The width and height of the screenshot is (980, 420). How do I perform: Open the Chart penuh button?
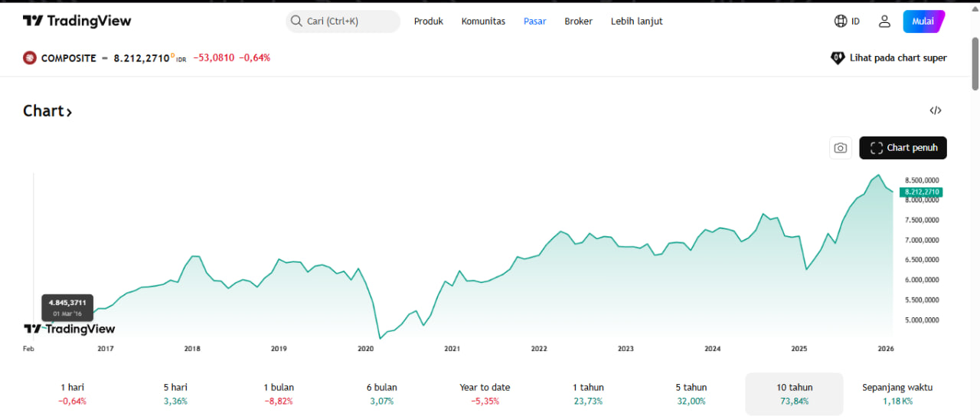point(903,148)
